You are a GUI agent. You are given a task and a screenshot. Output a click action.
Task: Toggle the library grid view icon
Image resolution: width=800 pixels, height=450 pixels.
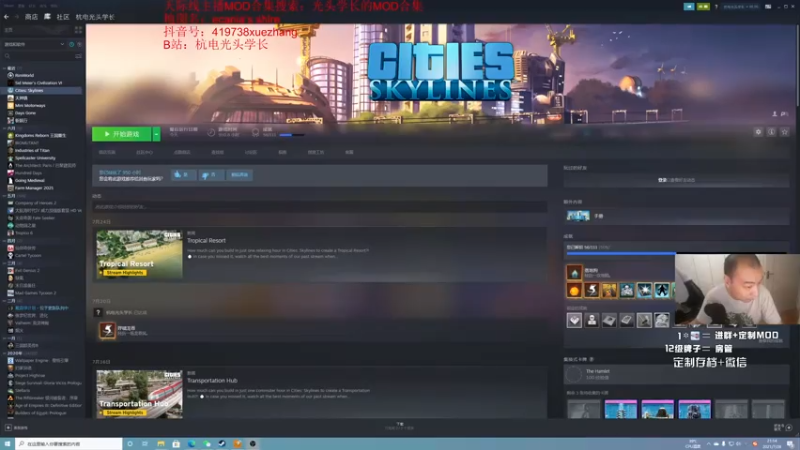pos(78,30)
